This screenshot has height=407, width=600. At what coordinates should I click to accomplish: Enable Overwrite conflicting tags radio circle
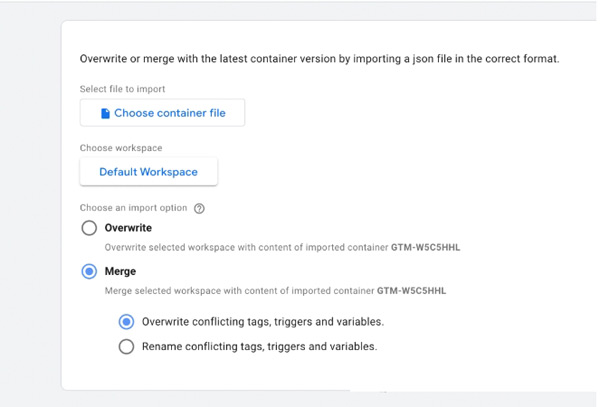[x=126, y=322]
